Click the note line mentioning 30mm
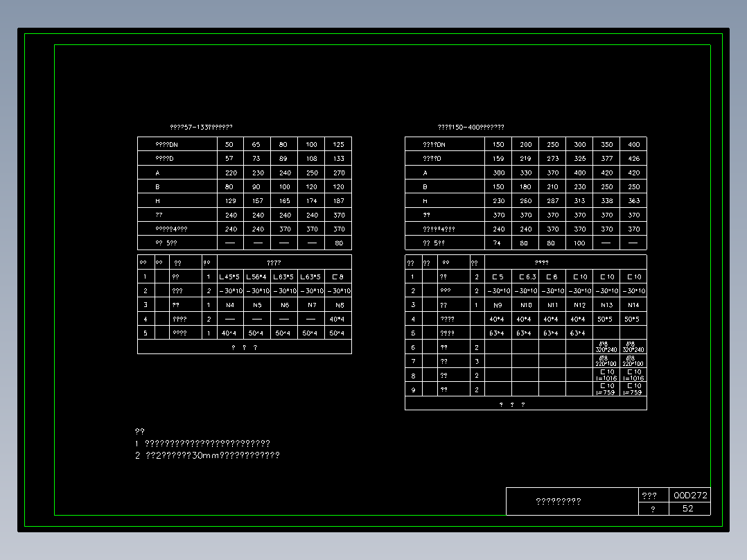 pos(207,455)
